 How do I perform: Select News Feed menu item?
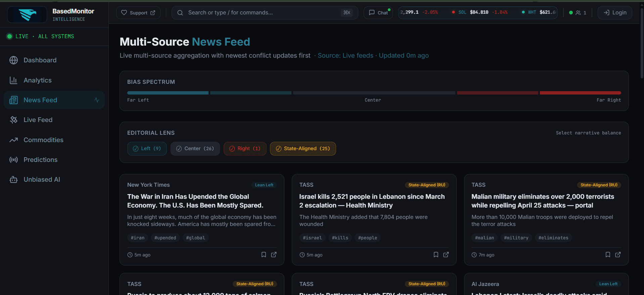(x=54, y=100)
